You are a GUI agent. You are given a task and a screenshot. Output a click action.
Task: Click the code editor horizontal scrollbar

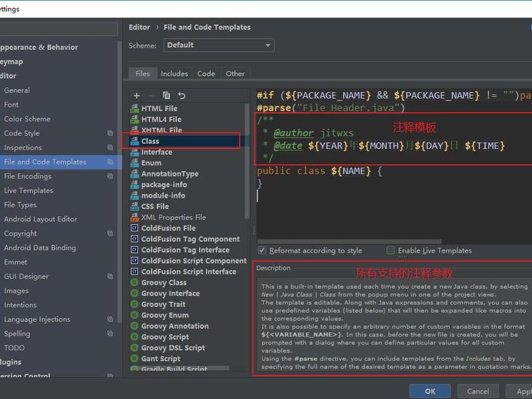click(349, 241)
